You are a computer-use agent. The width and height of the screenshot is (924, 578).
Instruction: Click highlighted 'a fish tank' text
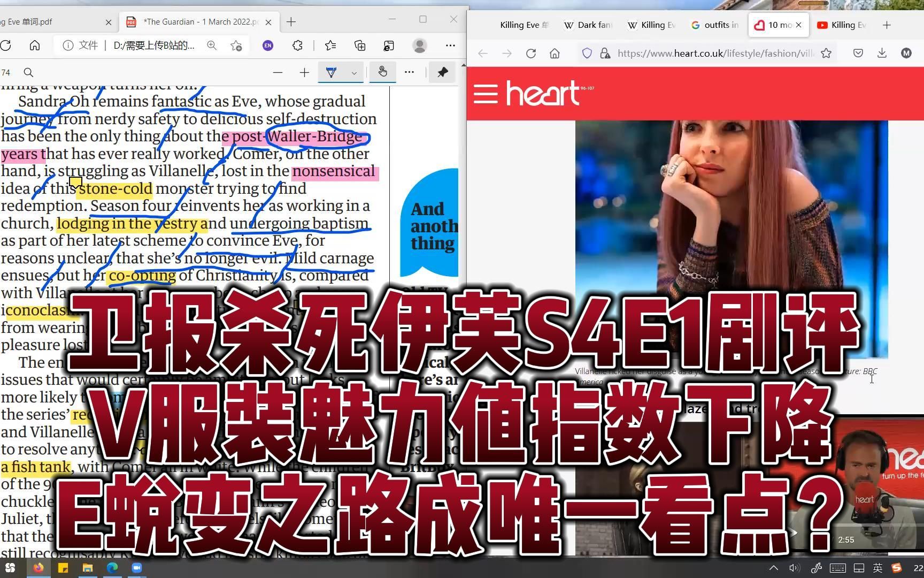[x=36, y=467]
